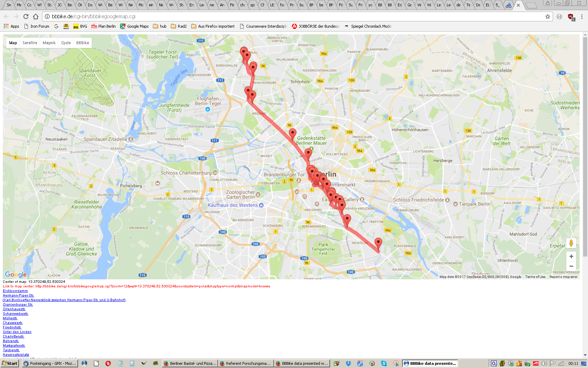The height and width of the screenshot is (368, 588).
Task: Open the Eichborndamm street link
Action: [x=15, y=291]
